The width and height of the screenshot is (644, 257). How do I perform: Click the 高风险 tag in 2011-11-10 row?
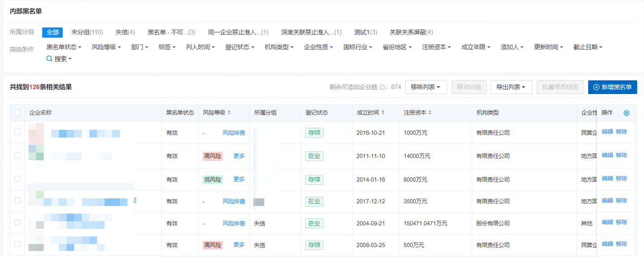tap(212, 156)
